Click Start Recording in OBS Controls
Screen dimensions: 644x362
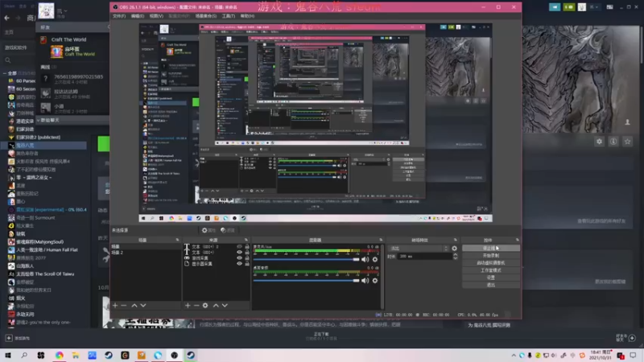coord(491,256)
